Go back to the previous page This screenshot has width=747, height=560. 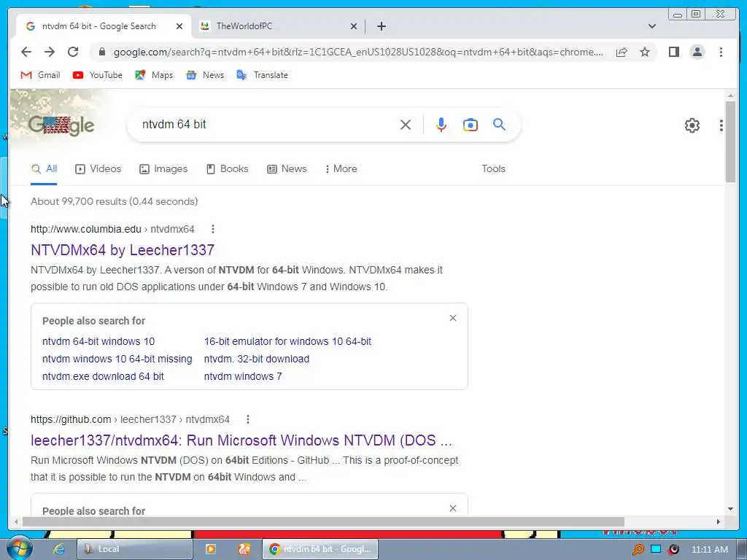(x=26, y=52)
